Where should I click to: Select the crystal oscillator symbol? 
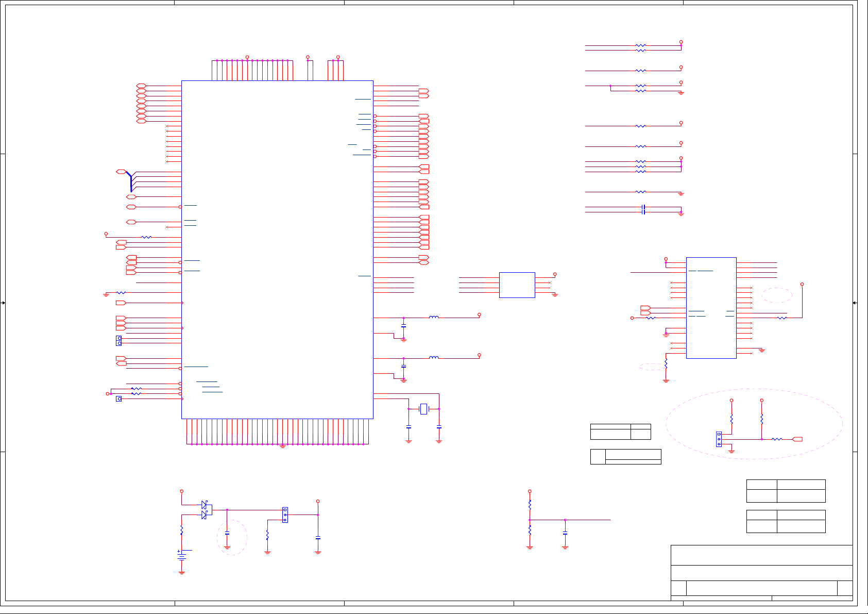coord(424,409)
